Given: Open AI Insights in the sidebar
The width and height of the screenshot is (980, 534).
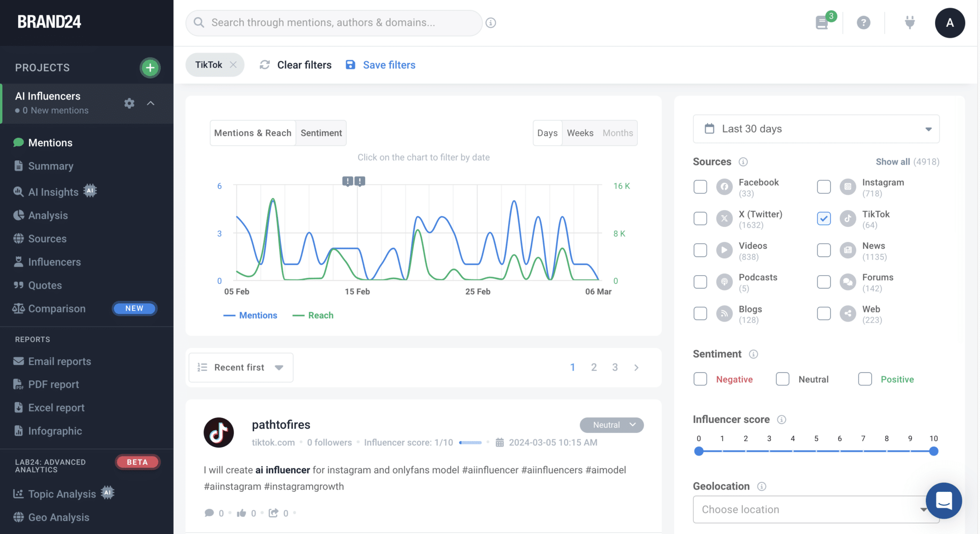Looking at the screenshot, I should pyautogui.click(x=53, y=192).
